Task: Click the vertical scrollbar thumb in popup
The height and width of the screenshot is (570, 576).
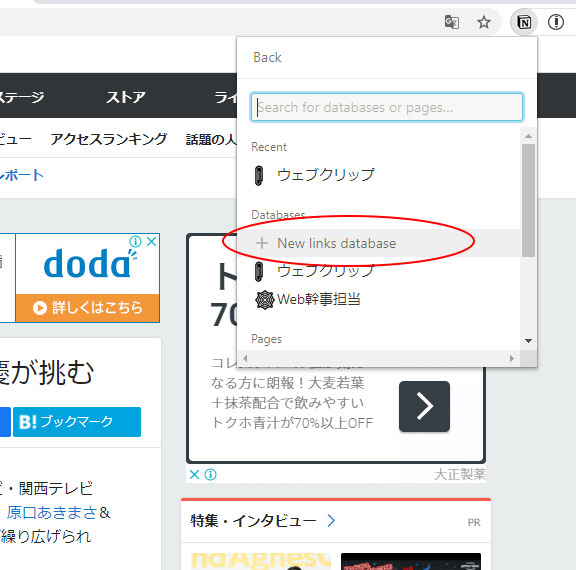Action: click(528, 200)
